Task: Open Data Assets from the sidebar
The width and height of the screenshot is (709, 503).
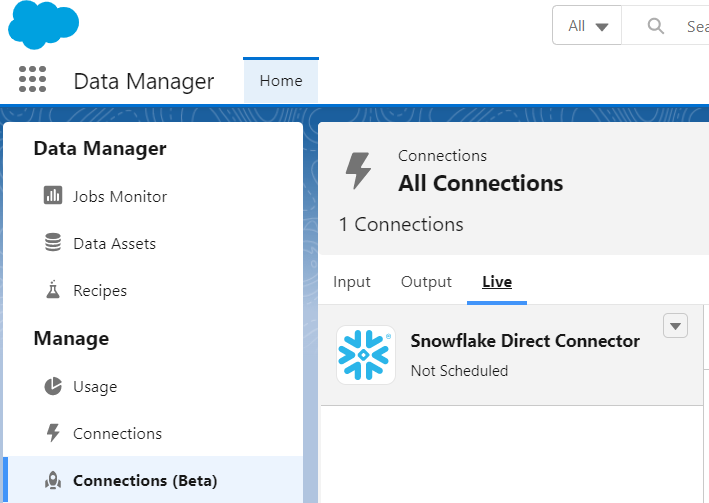Action: [114, 243]
